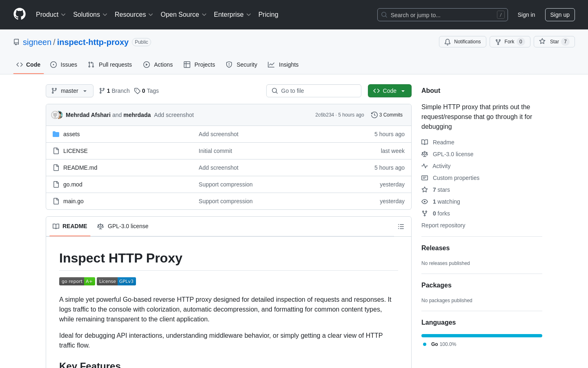The height and width of the screenshot is (368, 588).
Task: Focus the Search or jump to field
Action: coord(443,15)
